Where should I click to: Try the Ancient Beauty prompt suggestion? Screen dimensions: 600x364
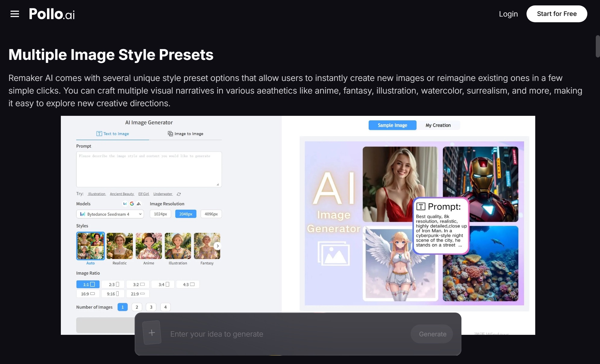point(122,194)
